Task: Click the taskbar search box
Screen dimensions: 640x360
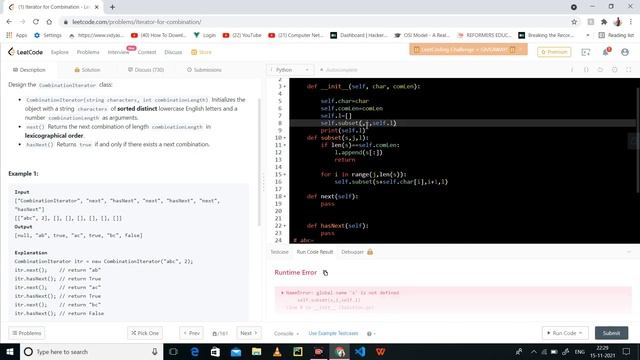Action: [91, 351]
